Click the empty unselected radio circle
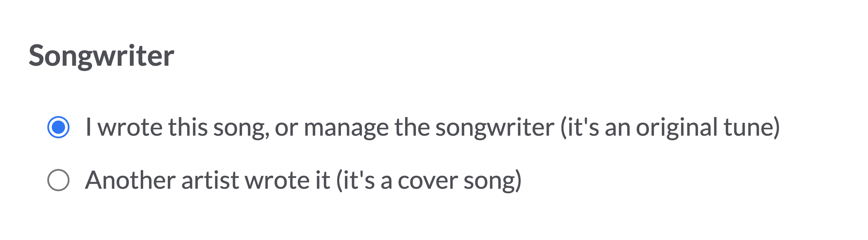 coord(58,180)
